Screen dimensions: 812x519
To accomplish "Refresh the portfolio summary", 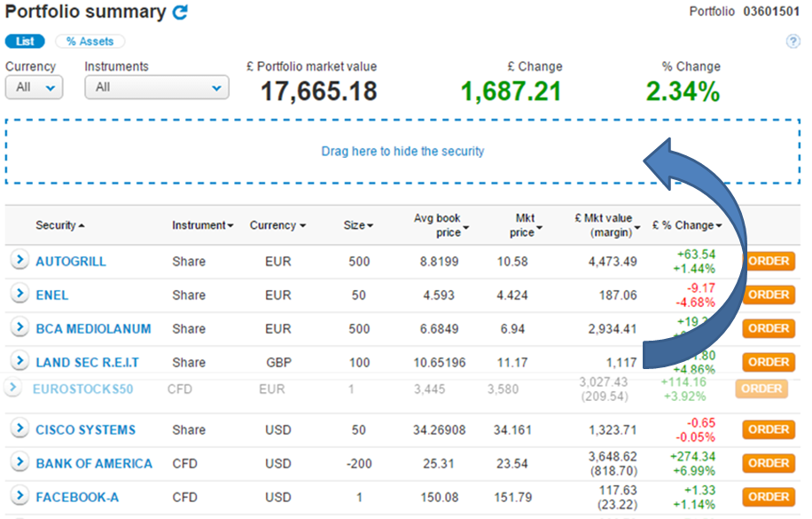I will pyautogui.click(x=178, y=12).
